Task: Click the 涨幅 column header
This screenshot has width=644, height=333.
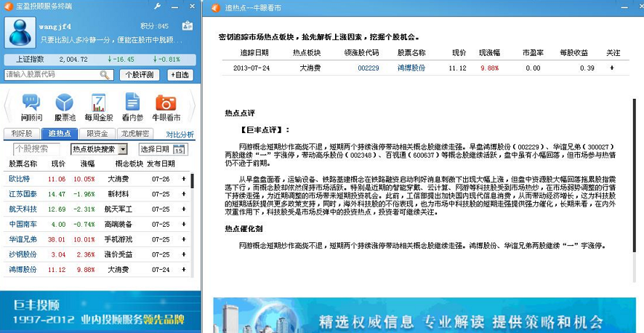Action: click(87, 164)
